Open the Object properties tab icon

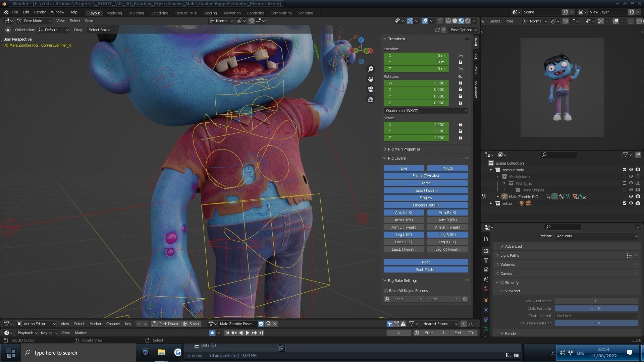click(x=486, y=301)
